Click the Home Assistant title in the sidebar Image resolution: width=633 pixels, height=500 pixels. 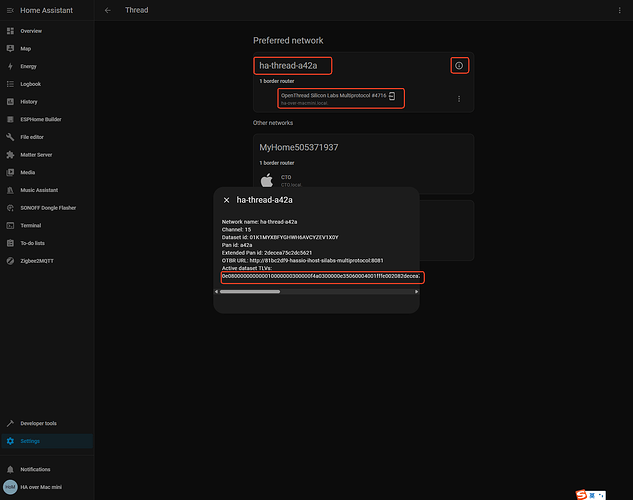46,10
